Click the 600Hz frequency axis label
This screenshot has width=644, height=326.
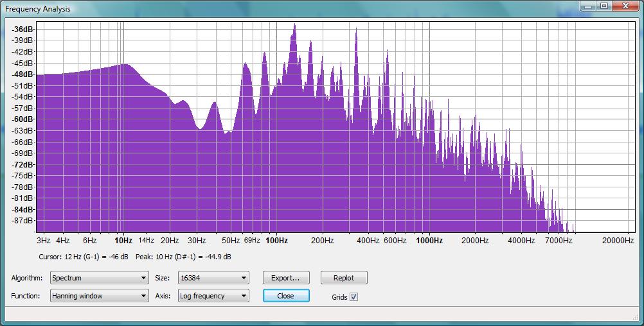(395, 241)
